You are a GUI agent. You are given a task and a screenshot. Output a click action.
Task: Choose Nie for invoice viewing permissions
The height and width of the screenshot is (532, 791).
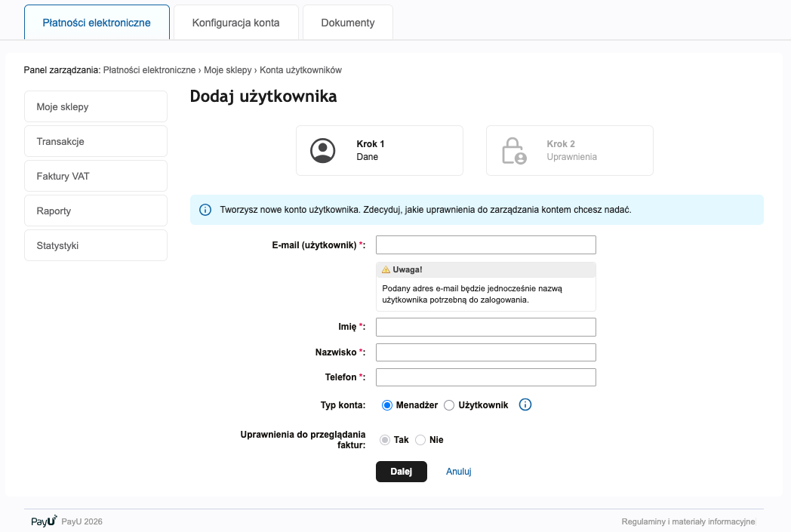pyautogui.click(x=420, y=439)
